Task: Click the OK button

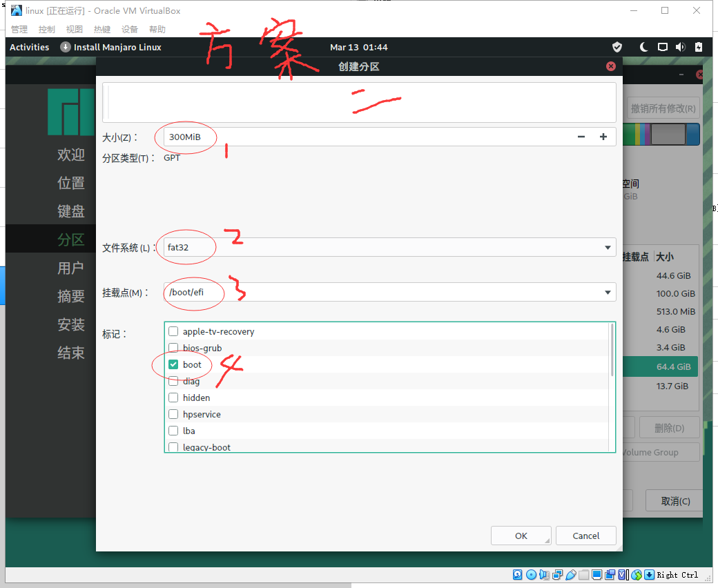Action: click(x=521, y=536)
